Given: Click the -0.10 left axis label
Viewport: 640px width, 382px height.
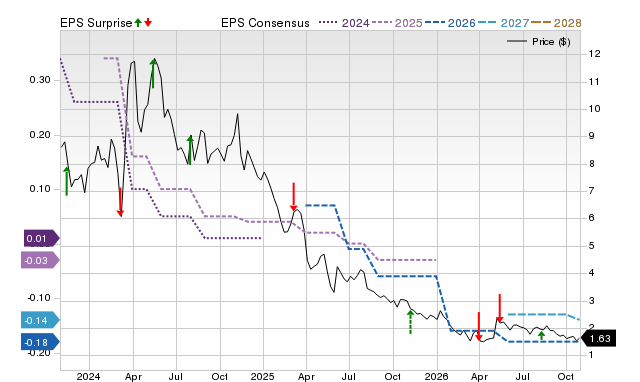Looking at the screenshot, I should pos(39,298).
